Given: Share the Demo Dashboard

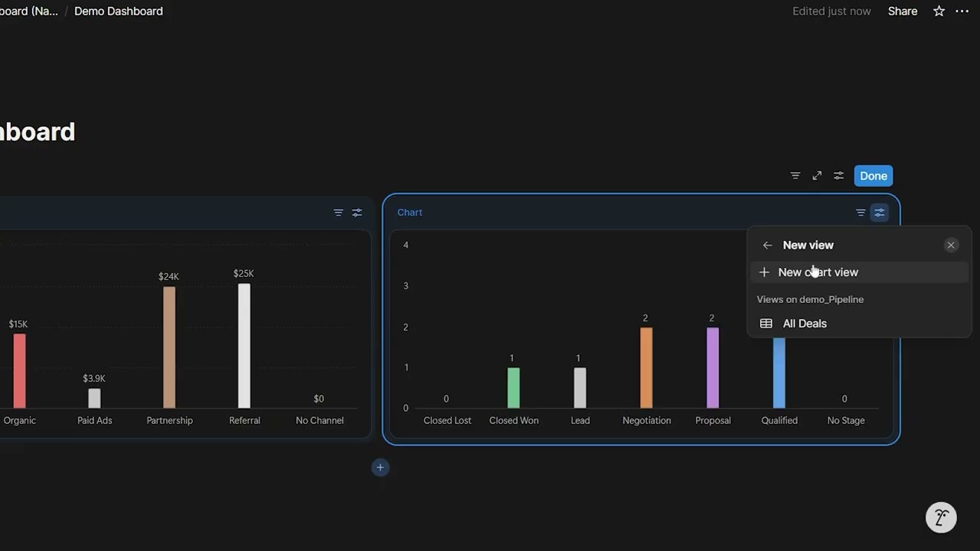Looking at the screenshot, I should (902, 11).
